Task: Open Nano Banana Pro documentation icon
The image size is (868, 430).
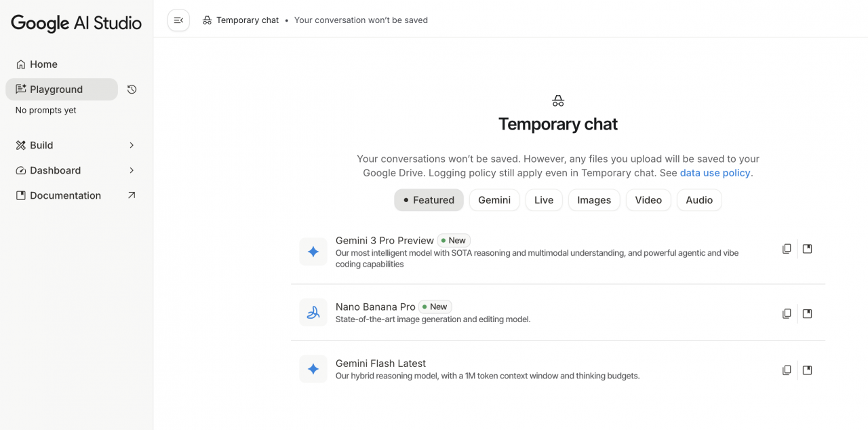Action: point(807,313)
